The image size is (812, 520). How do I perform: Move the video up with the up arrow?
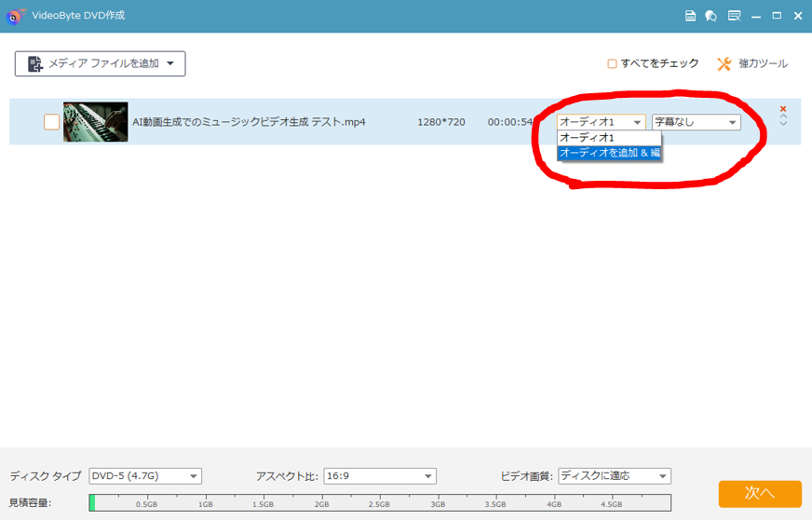point(783,116)
